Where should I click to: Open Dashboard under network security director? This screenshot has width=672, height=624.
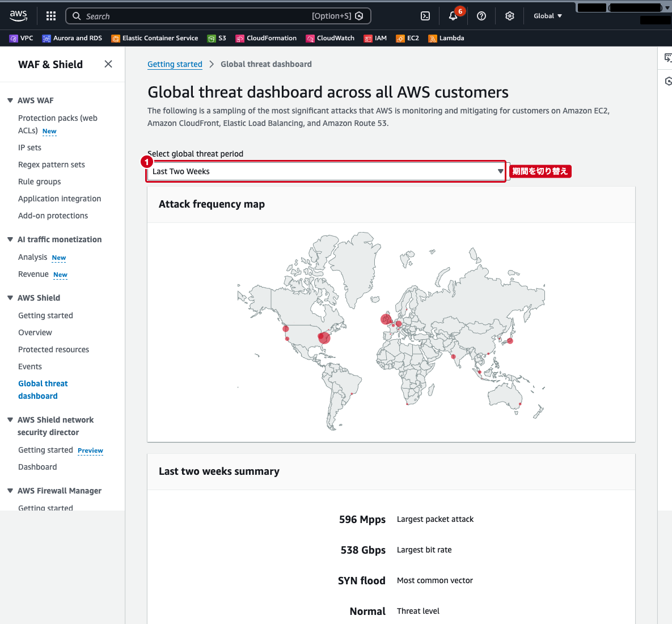[37, 467]
